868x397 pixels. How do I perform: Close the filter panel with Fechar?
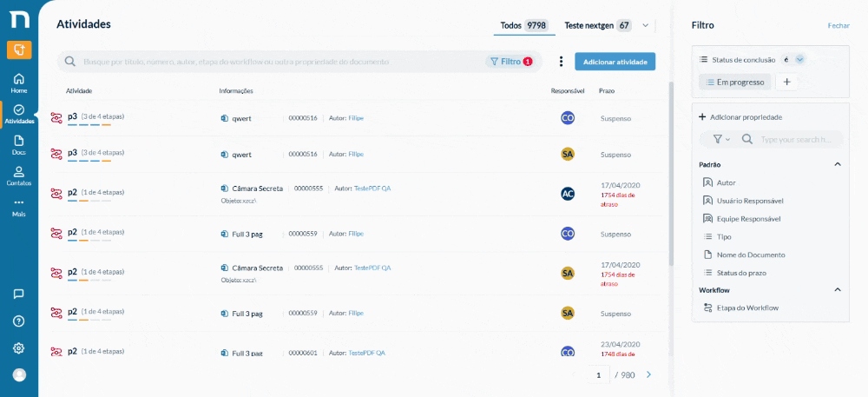pos(838,25)
